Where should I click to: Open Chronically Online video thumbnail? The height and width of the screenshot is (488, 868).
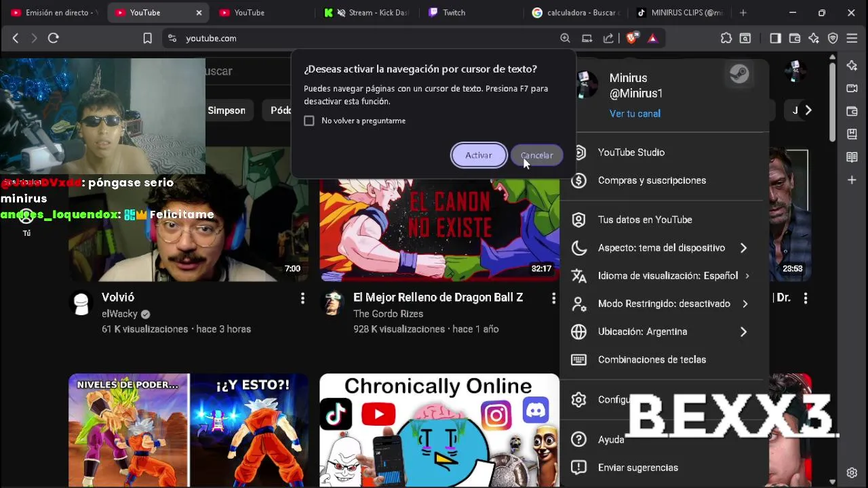[x=439, y=430]
